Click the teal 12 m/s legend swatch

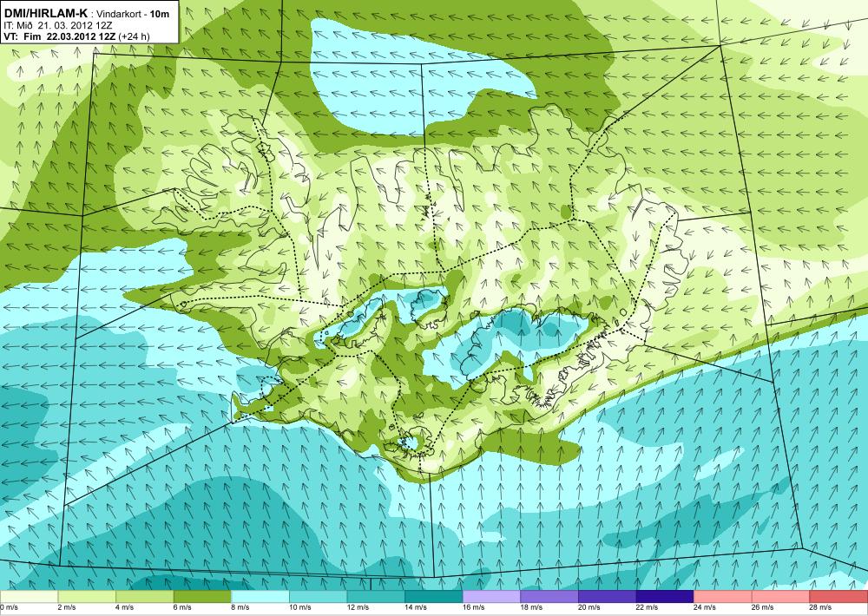click(376, 597)
